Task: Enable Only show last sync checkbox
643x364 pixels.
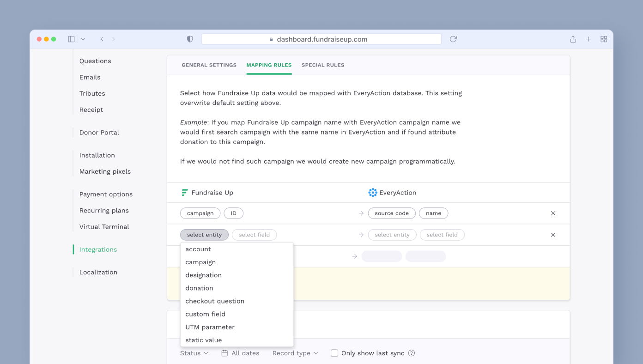Action: coord(334,353)
